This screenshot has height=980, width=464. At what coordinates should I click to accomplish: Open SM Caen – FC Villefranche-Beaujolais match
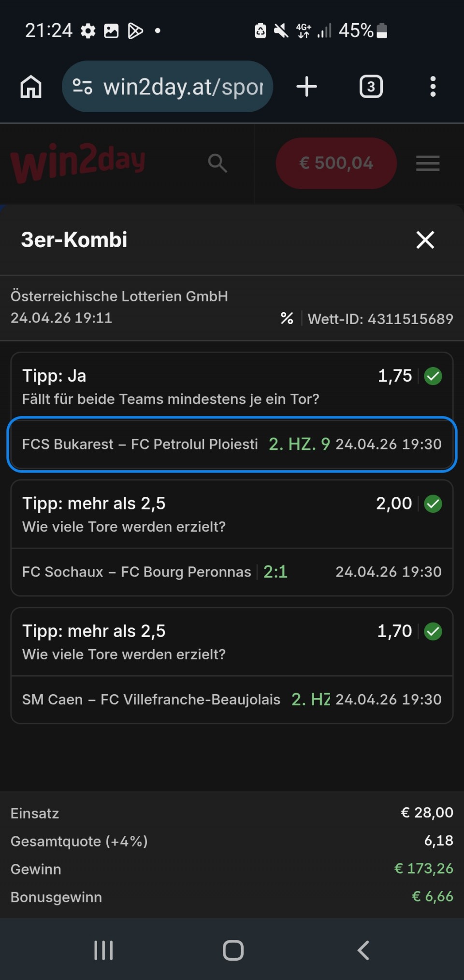(151, 699)
